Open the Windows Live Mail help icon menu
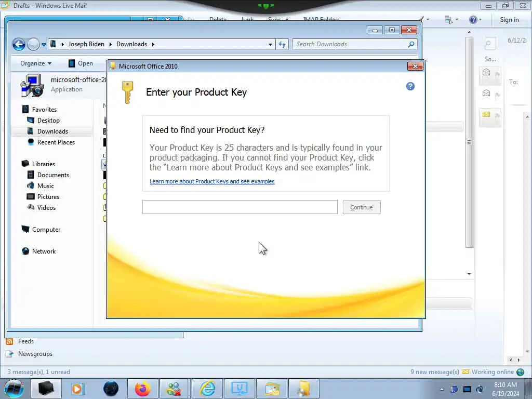 [475, 20]
